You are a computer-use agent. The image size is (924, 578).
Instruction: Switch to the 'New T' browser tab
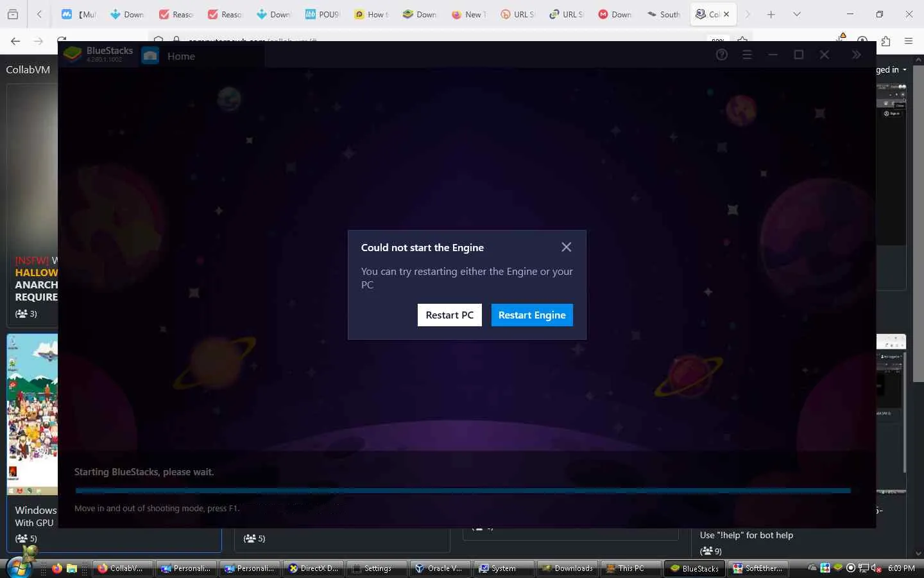[x=469, y=14]
